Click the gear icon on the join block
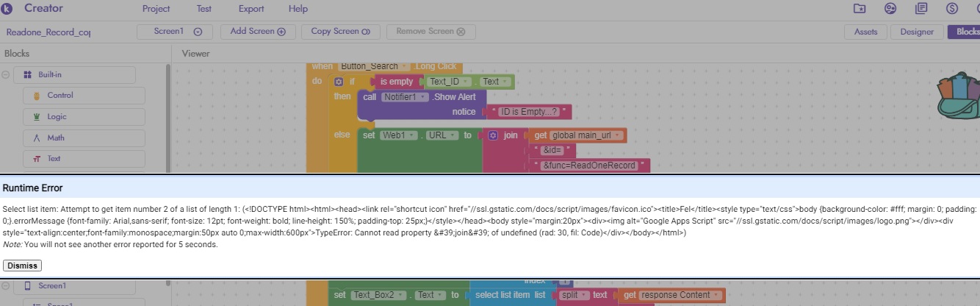 point(493,135)
